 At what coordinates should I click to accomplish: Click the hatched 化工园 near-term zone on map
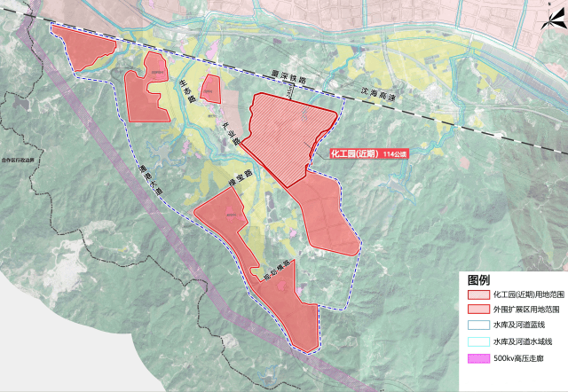point(290,137)
